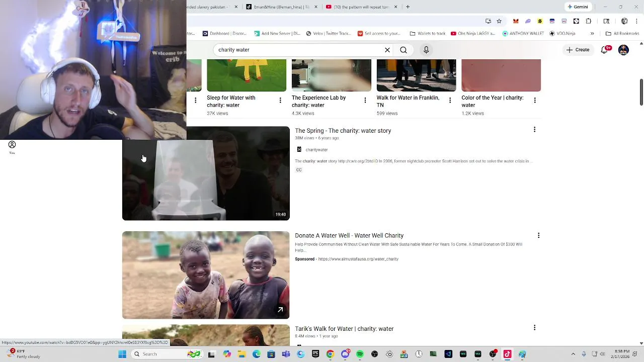Open a new browser tab
Viewport: 644px width, 362px height.
point(408,7)
